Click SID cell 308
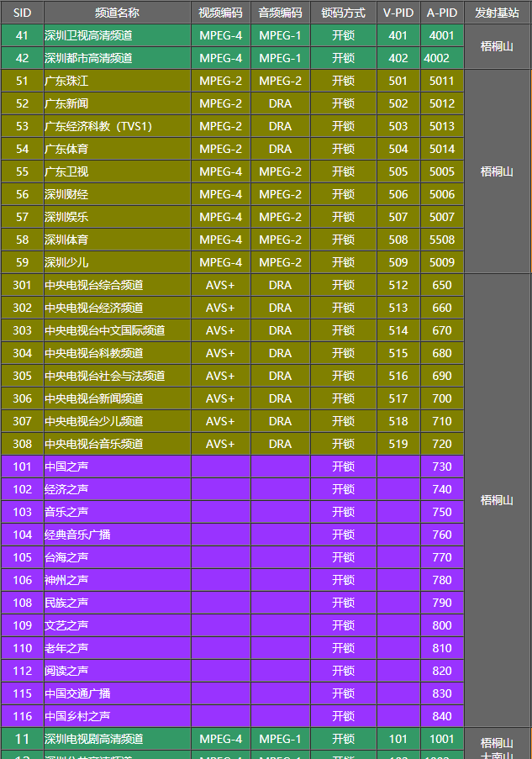 coord(22,444)
